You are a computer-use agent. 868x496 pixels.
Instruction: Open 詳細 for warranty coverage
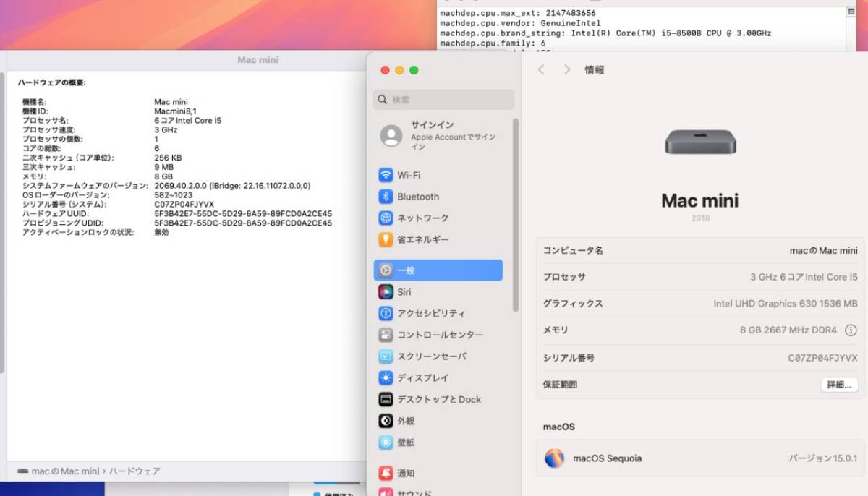point(839,385)
